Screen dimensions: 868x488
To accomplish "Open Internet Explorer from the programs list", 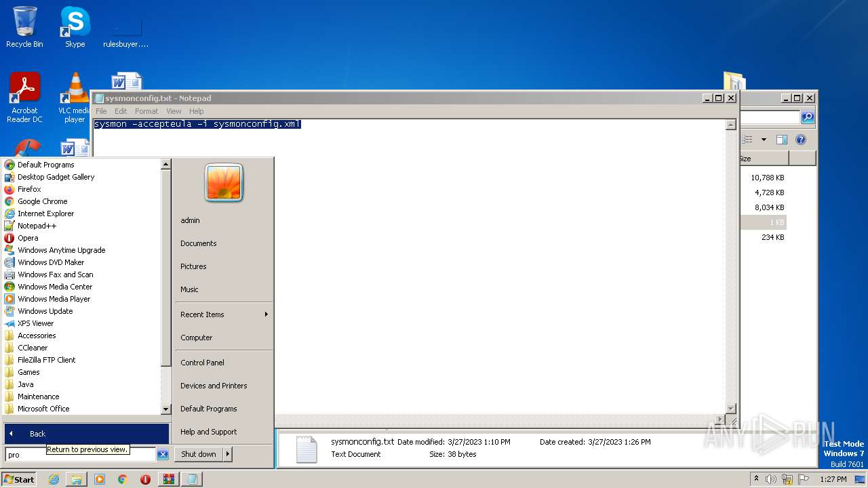I will 81,213.
